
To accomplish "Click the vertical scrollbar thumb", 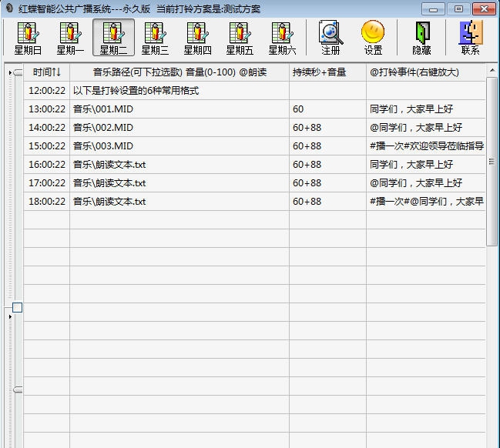I will 492,162.
